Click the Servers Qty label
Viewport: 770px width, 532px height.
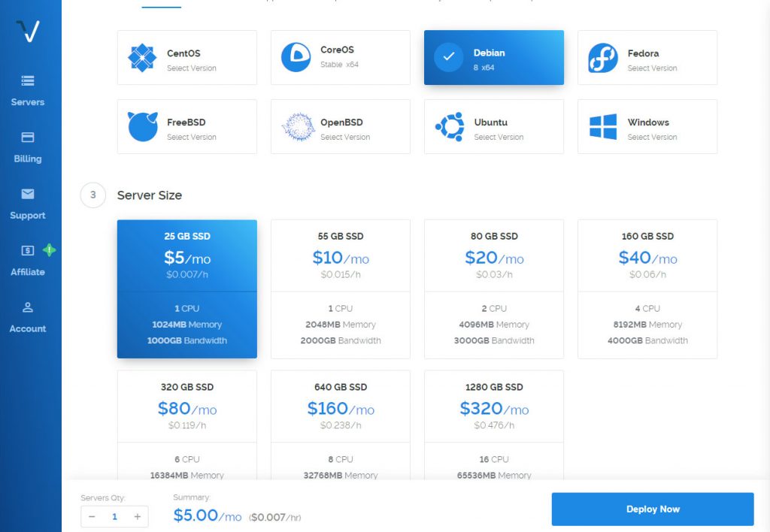(103, 497)
